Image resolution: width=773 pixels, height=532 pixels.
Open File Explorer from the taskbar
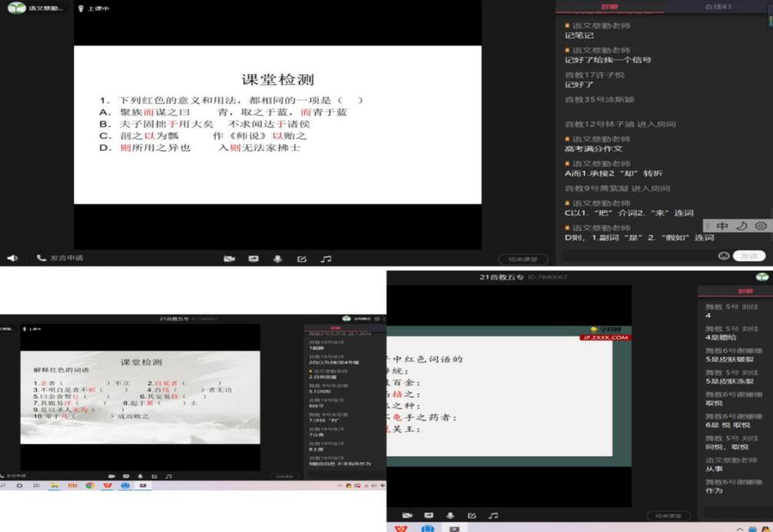tap(55, 486)
